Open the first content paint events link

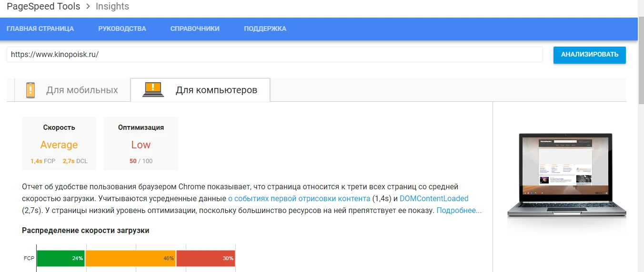[x=299, y=198]
